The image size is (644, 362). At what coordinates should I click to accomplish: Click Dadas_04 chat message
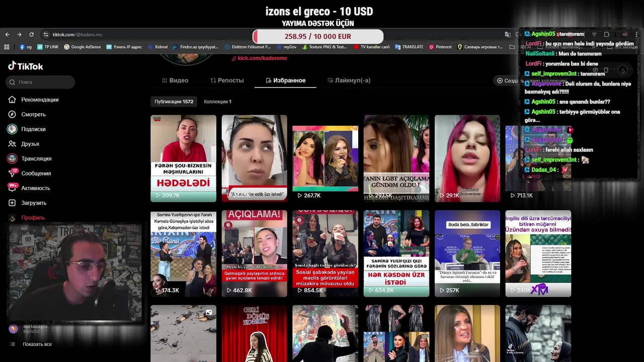coord(546,170)
